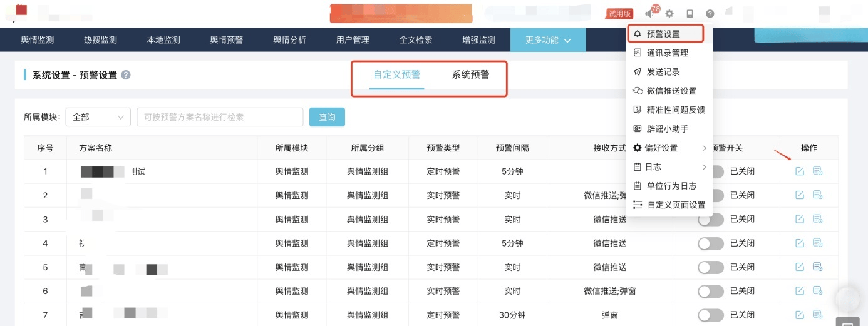Open the record log icon for row 3

pos(817,219)
